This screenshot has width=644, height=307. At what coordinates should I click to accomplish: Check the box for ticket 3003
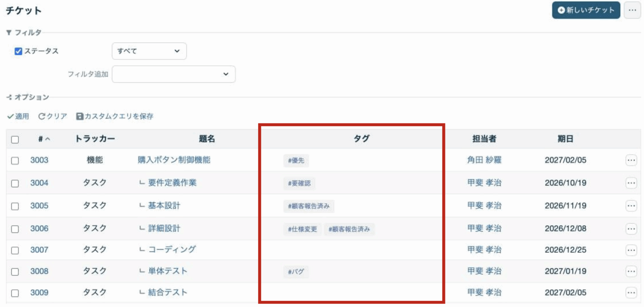coord(15,161)
